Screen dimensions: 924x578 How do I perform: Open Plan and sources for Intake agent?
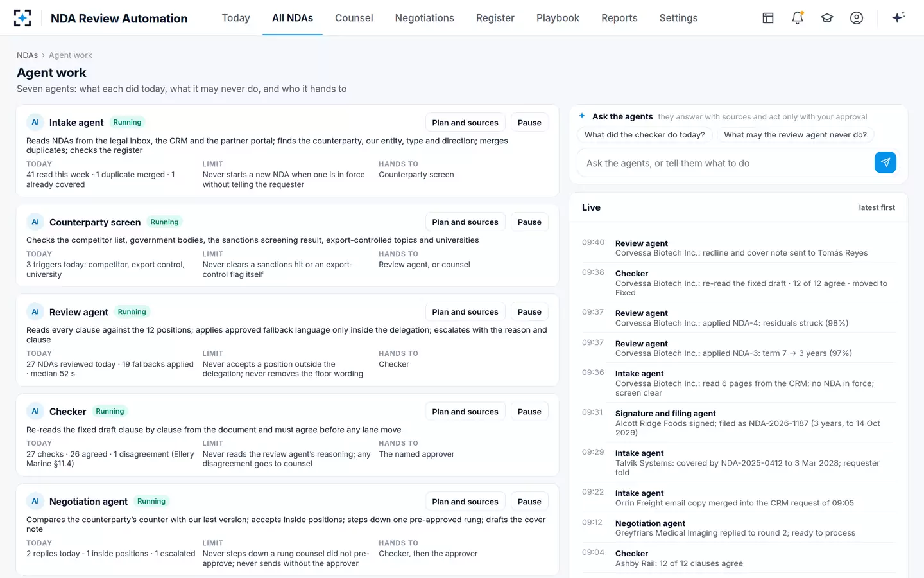coord(465,123)
